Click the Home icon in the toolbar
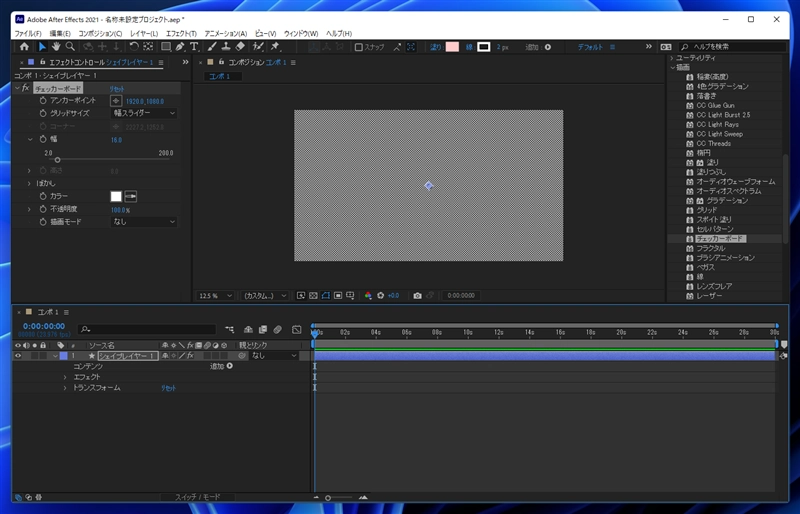Viewport: 800px width, 514px height. tap(25, 47)
